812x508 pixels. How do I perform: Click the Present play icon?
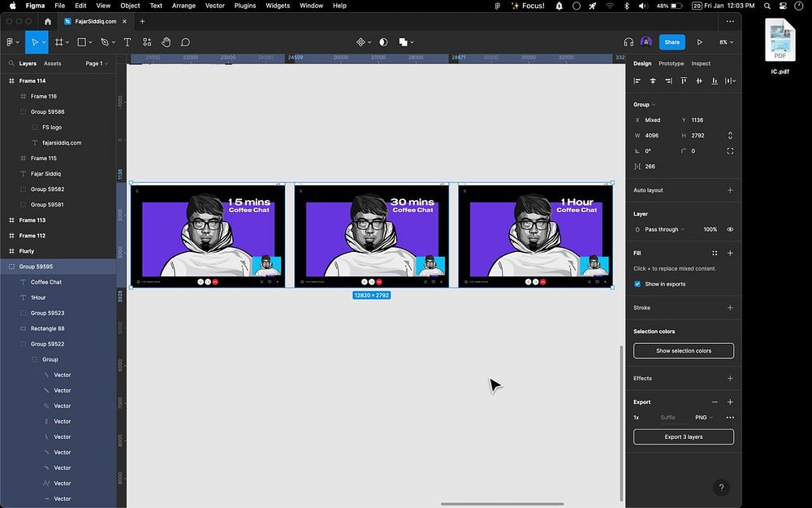click(x=700, y=42)
